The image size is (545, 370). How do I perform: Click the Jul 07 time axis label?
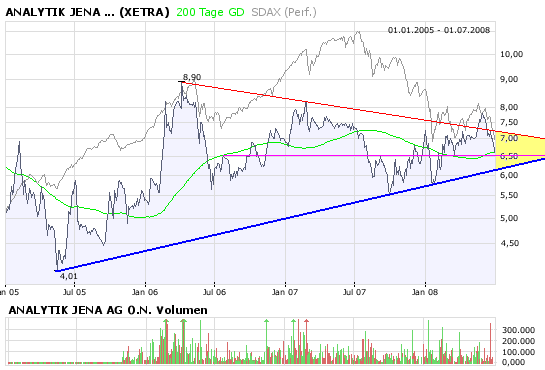pyautogui.click(x=355, y=292)
